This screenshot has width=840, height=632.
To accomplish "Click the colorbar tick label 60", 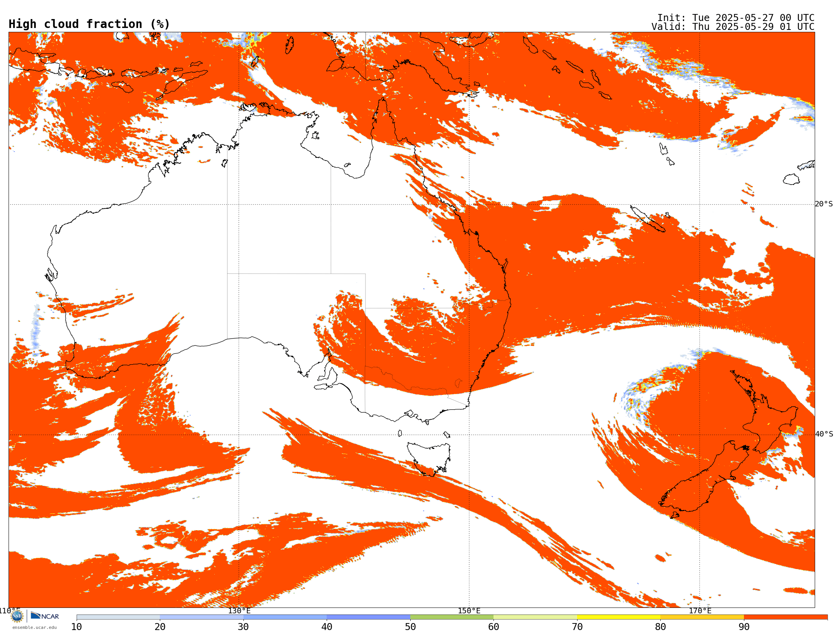I will [493, 627].
